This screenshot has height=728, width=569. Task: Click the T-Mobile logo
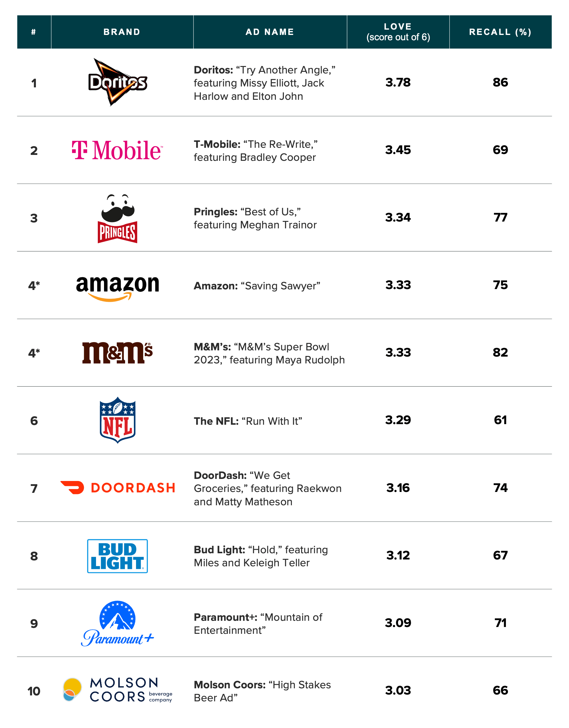[117, 150]
